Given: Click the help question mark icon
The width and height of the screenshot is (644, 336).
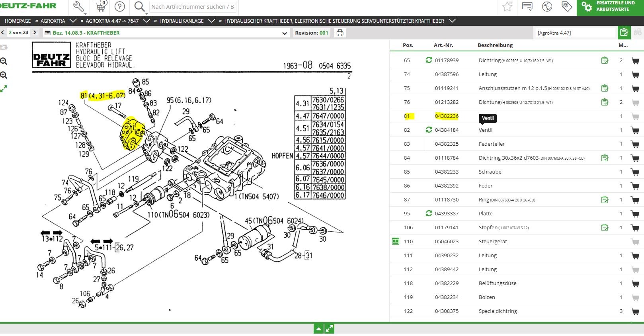Looking at the screenshot, I should click(119, 7).
